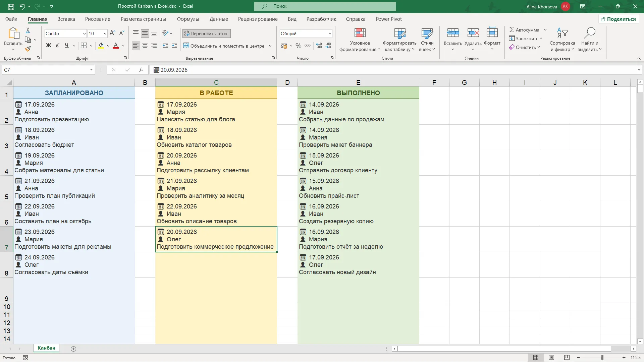Open the Формулы ribbon tab
The width and height of the screenshot is (644, 362).
pos(188,19)
